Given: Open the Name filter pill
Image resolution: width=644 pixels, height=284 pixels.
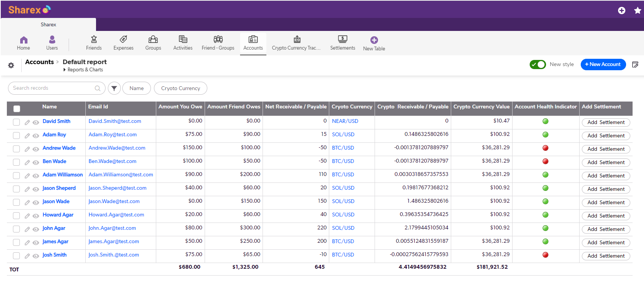Looking at the screenshot, I should [x=136, y=88].
